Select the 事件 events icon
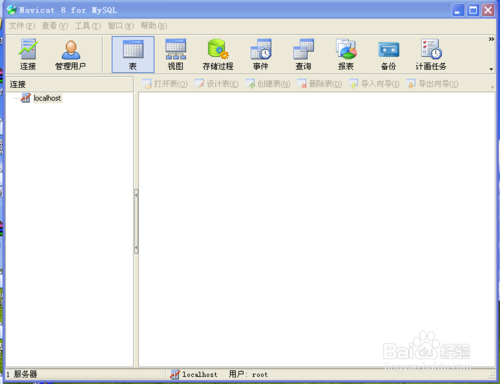 (261, 55)
